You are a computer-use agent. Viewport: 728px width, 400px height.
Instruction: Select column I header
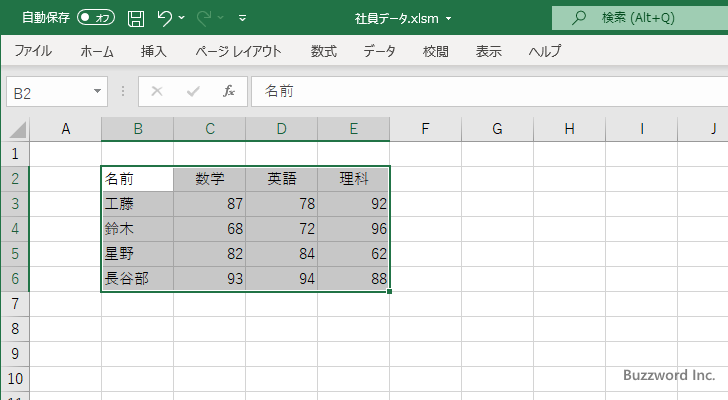[641, 129]
